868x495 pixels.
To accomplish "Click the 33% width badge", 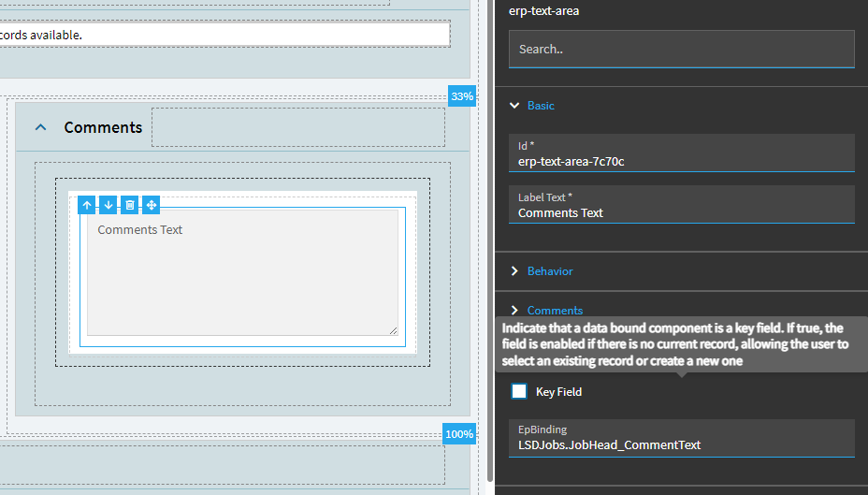I will pyautogui.click(x=462, y=96).
